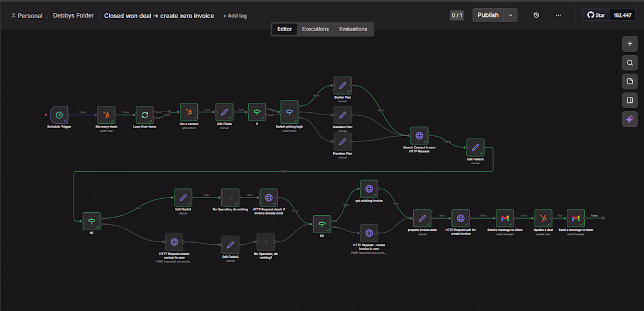Switch to the Editor tab

[285, 29]
